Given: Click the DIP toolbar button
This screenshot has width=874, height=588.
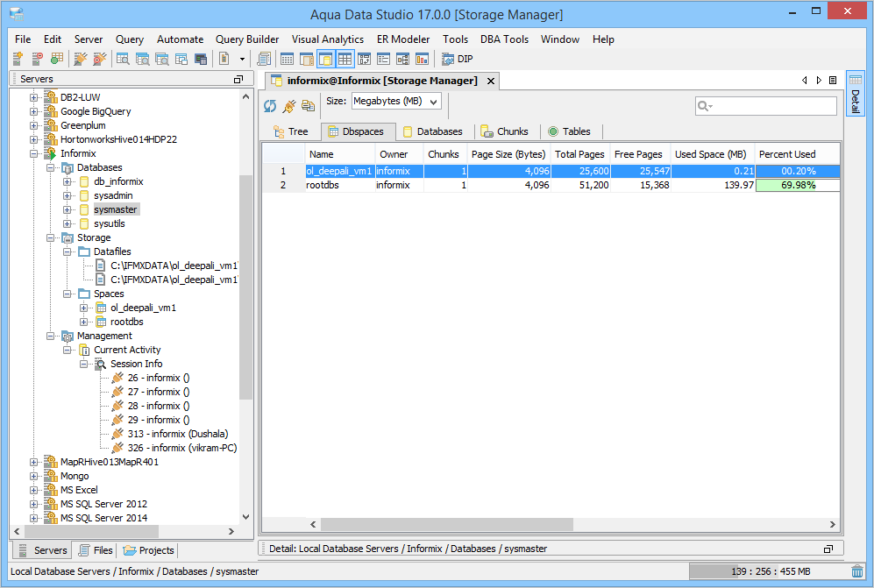Looking at the screenshot, I should coord(458,59).
